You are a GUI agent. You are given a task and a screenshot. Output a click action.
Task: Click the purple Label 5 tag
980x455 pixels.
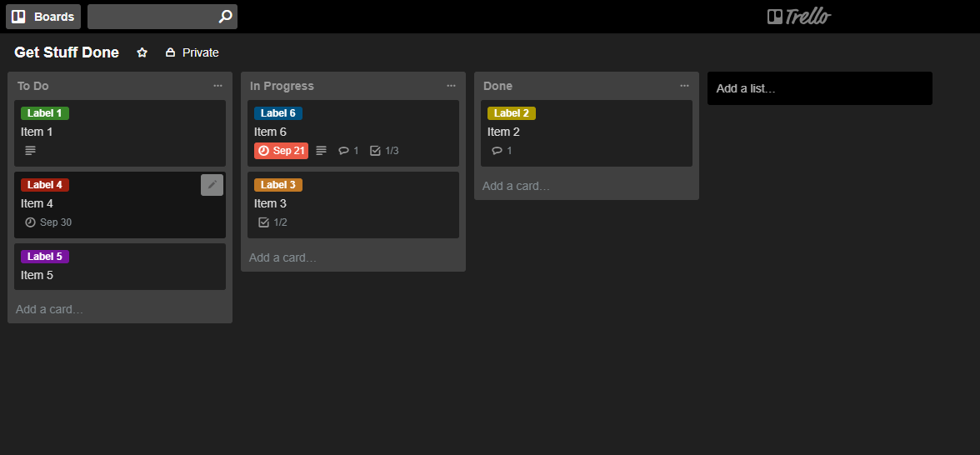coord(45,257)
